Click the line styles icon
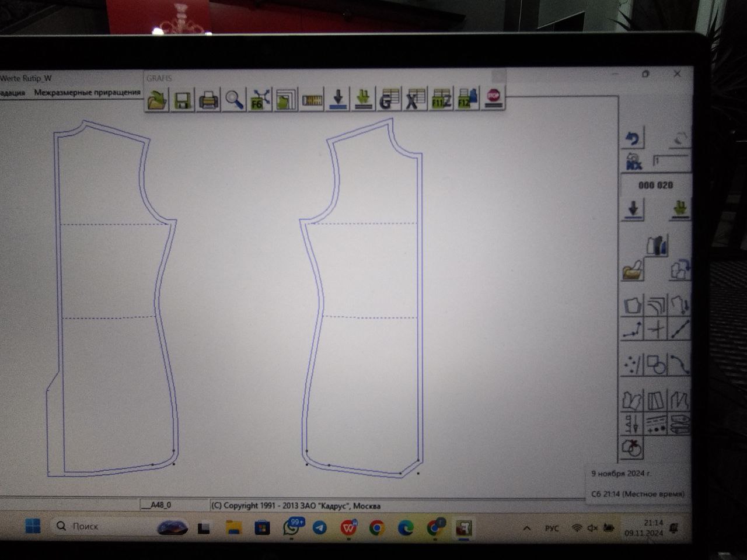Image resolution: width=747 pixels, height=560 pixels. (657, 424)
